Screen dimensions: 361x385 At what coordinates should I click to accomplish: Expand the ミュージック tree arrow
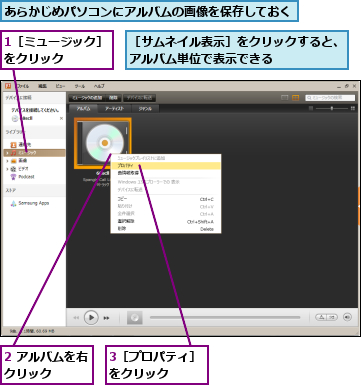(7, 153)
